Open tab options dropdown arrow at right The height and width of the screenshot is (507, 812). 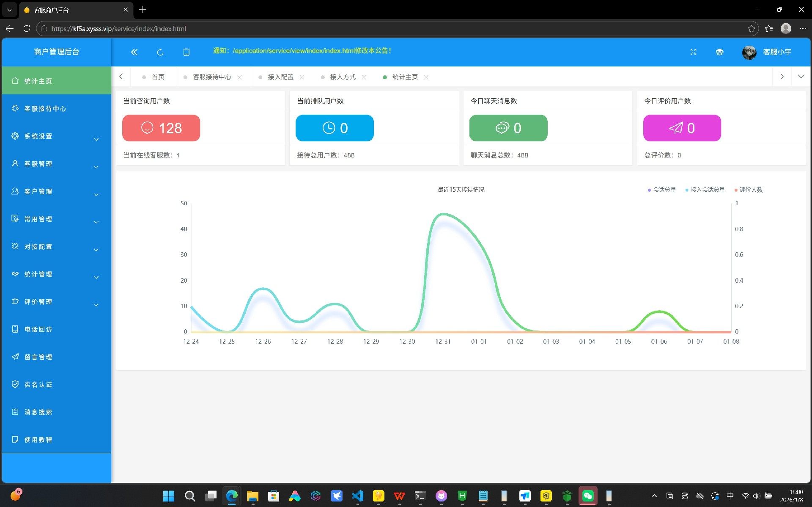[x=801, y=77]
